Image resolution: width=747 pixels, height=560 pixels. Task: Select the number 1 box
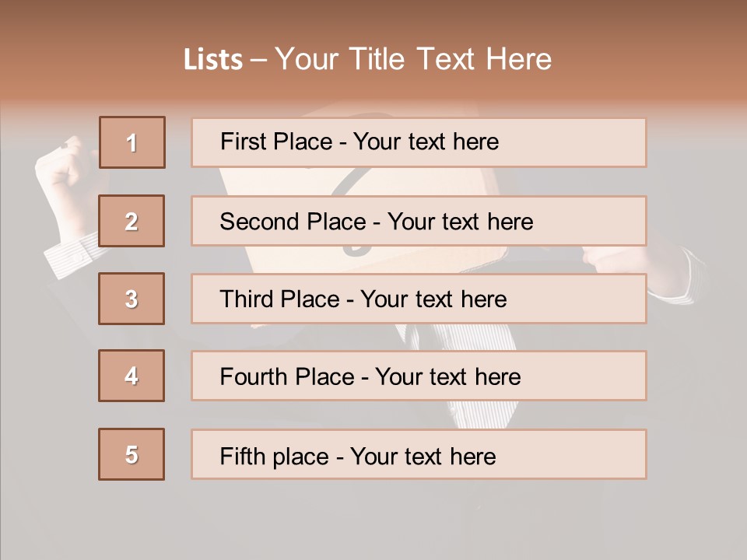(132, 142)
